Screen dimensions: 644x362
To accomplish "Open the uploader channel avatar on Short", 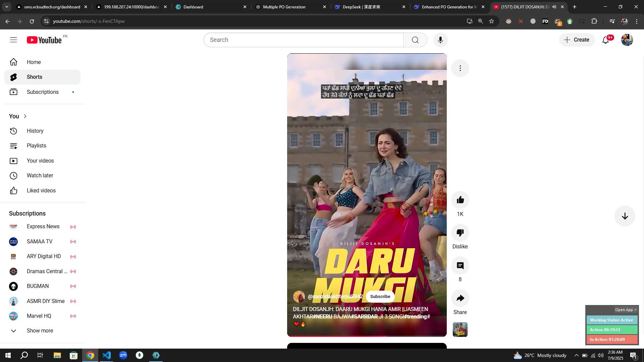I will (299, 297).
